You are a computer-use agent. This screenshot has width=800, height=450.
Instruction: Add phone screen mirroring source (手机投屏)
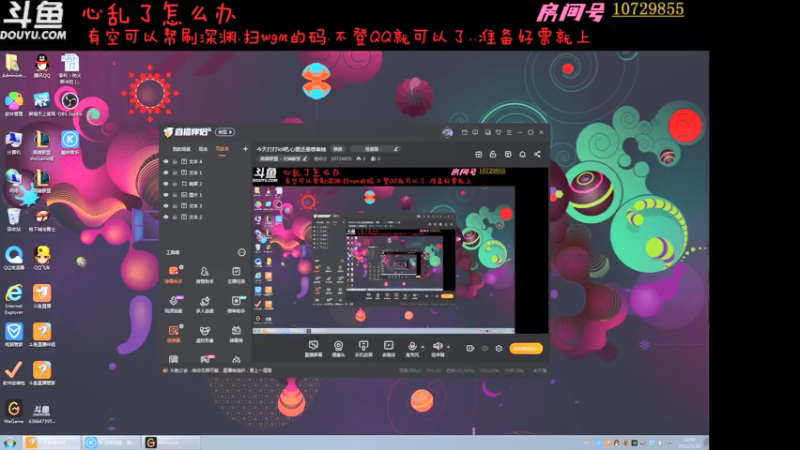(x=363, y=349)
